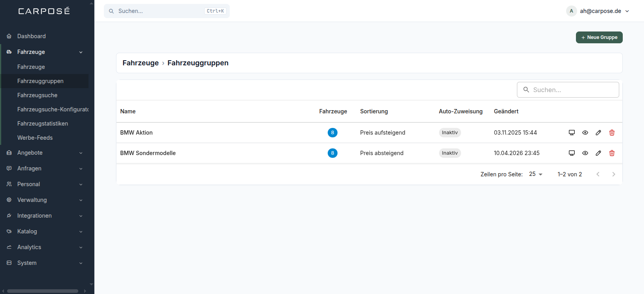
Task: Click the user avatar A icon
Action: coord(571,11)
